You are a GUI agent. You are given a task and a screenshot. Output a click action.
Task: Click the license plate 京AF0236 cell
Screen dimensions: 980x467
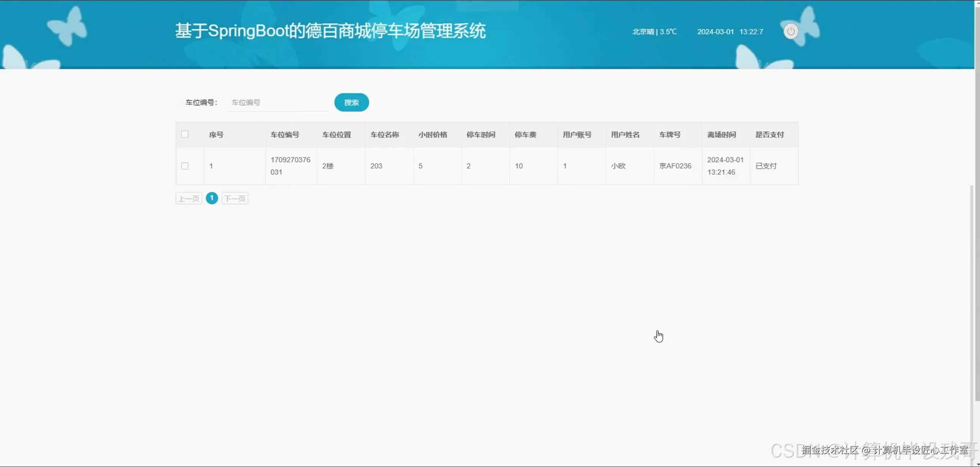point(675,166)
